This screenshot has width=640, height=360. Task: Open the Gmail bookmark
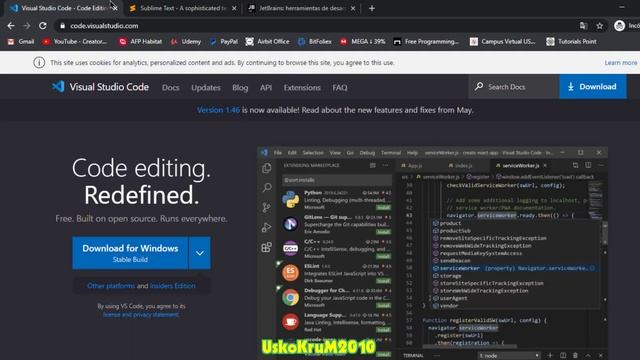click(x=21, y=42)
